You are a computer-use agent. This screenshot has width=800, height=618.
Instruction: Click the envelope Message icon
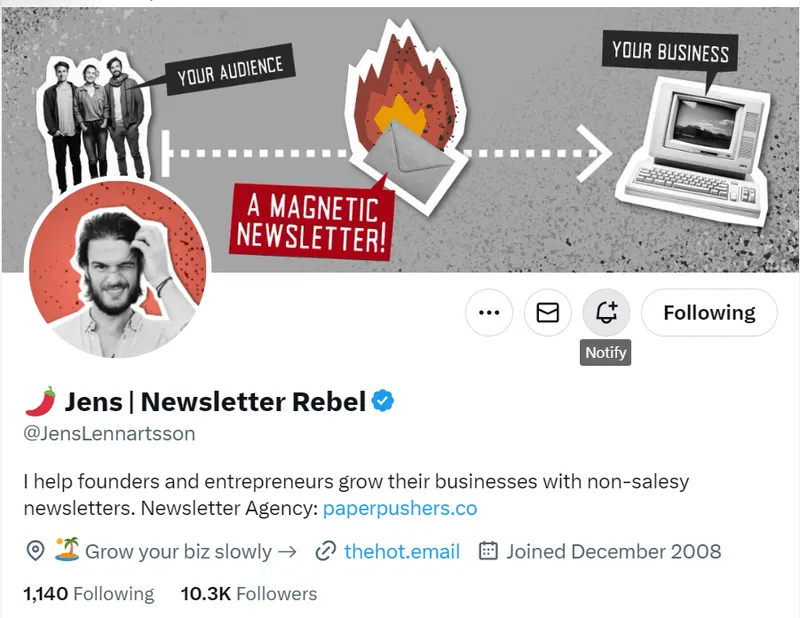pyautogui.click(x=547, y=313)
